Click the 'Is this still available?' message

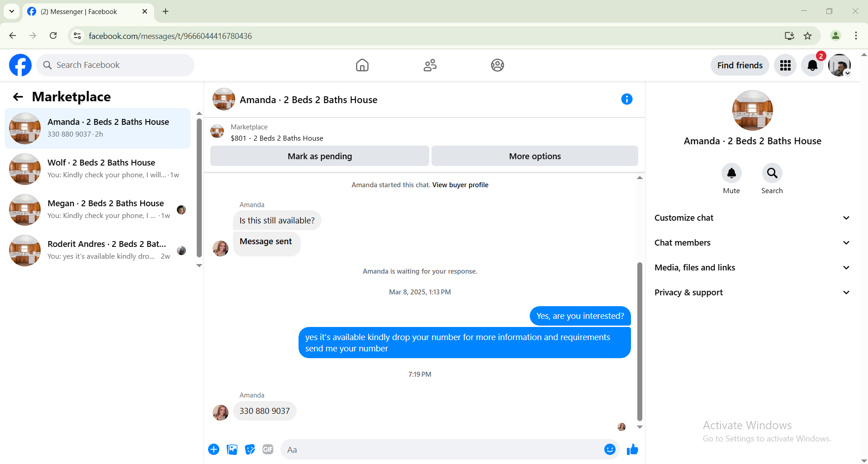277,221
